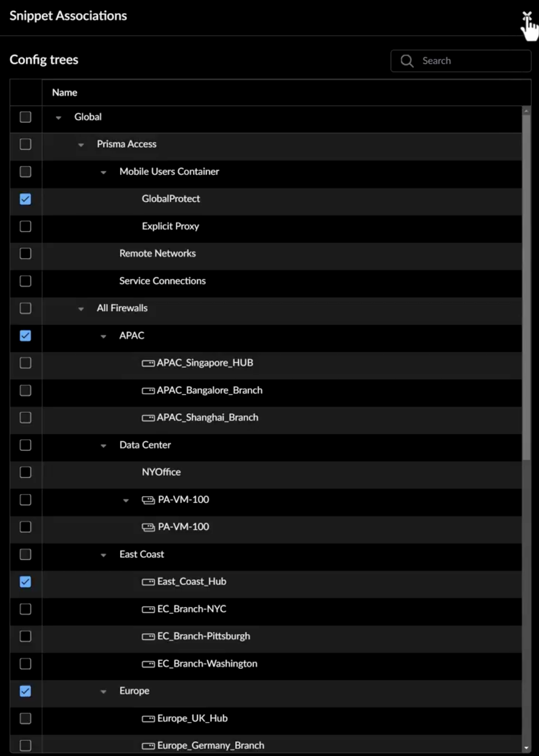Click the magnifier icon in Search box
Viewport: 539px width, 756px height.
pyautogui.click(x=407, y=61)
